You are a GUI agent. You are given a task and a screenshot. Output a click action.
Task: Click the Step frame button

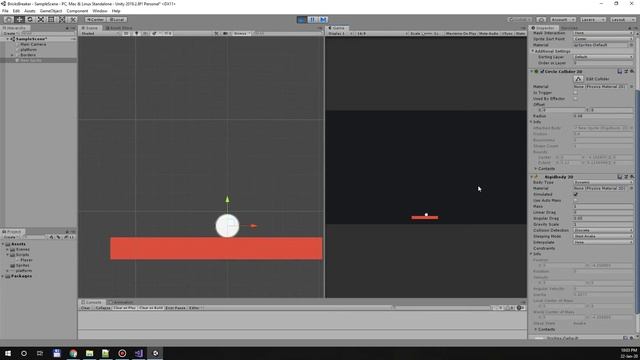[x=323, y=19]
